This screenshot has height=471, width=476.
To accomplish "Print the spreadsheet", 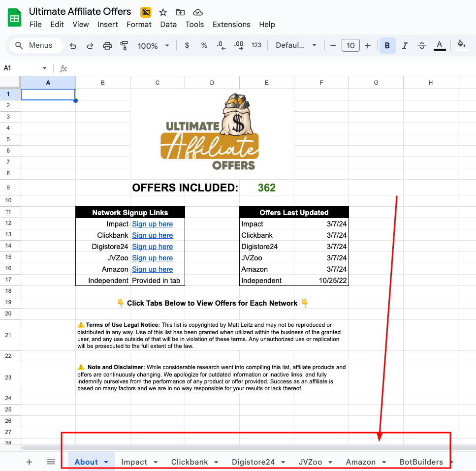I will pyautogui.click(x=107, y=46).
